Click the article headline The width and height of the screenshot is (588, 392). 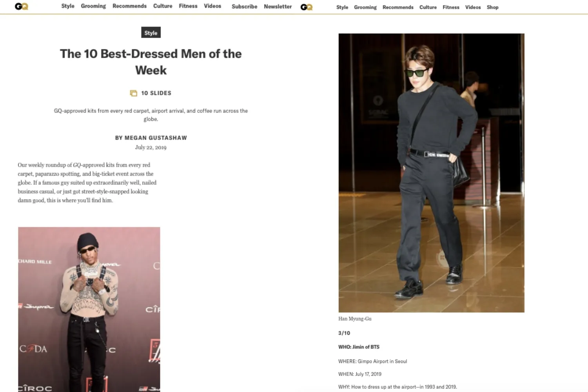point(151,62)
